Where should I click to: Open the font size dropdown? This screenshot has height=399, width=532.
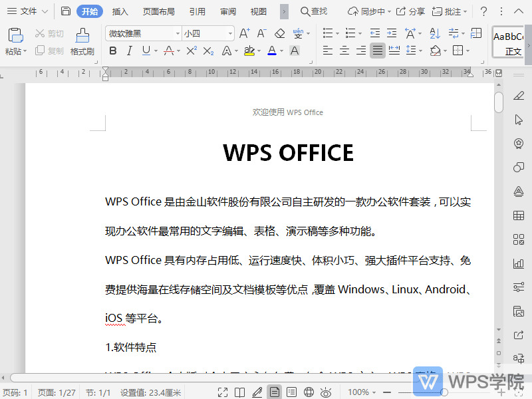click(x=229, y=33)
